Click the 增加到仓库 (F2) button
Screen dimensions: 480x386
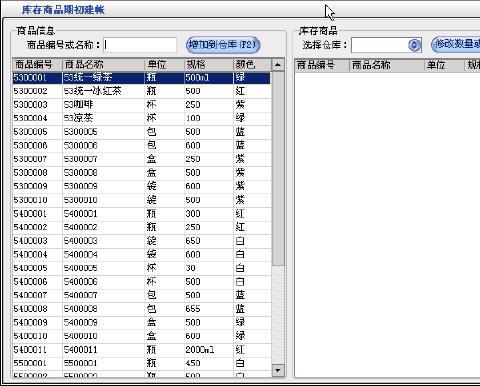[x=223, y=45]
